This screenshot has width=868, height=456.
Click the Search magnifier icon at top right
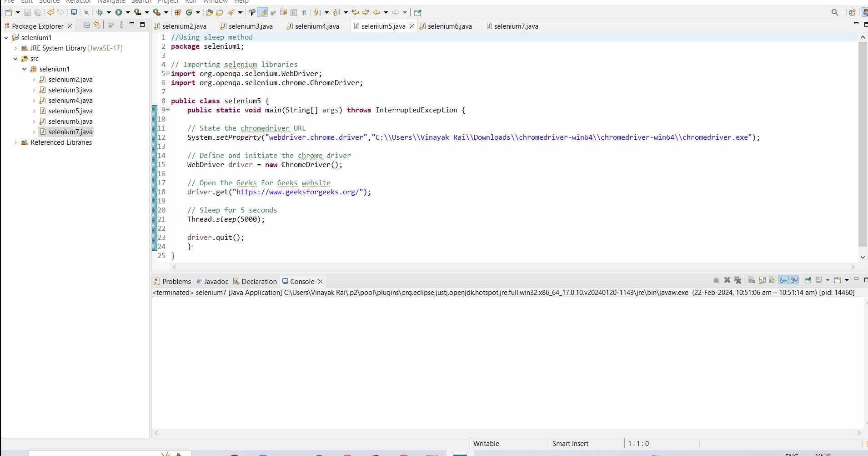click(x=835, y=12)
